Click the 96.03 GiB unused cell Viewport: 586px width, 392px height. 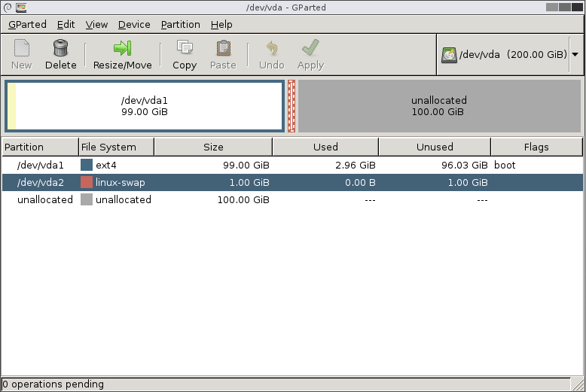coord(465,165)
